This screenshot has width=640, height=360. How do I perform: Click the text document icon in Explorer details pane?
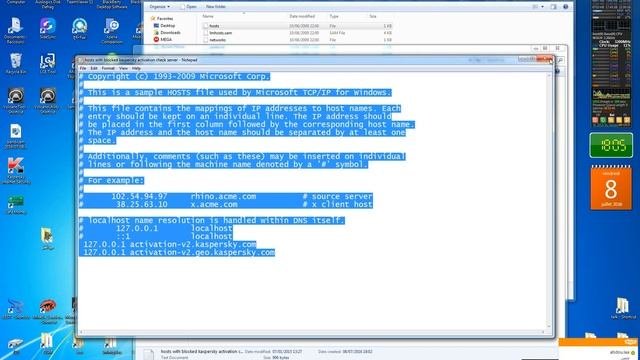click(x=149, y=353)
